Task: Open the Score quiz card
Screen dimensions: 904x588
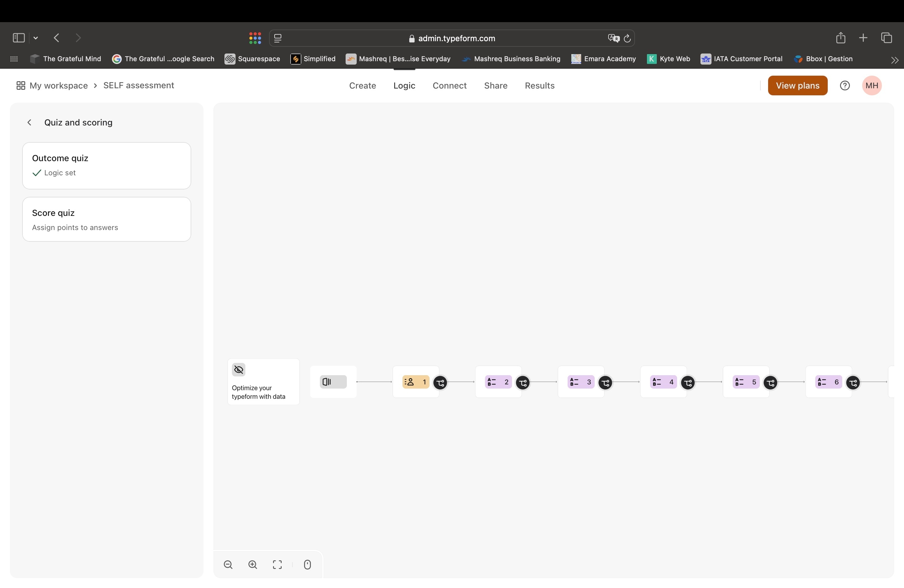Action: [x=106, y=219]
